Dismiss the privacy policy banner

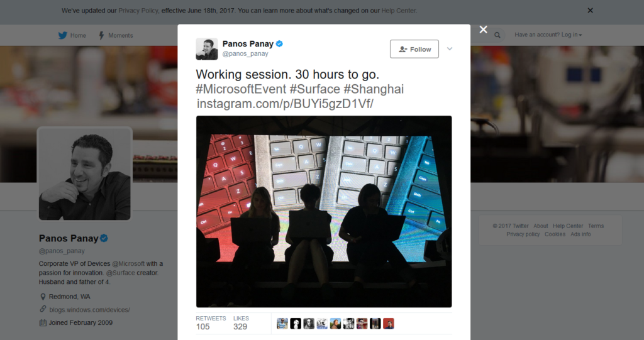(590, 10)
